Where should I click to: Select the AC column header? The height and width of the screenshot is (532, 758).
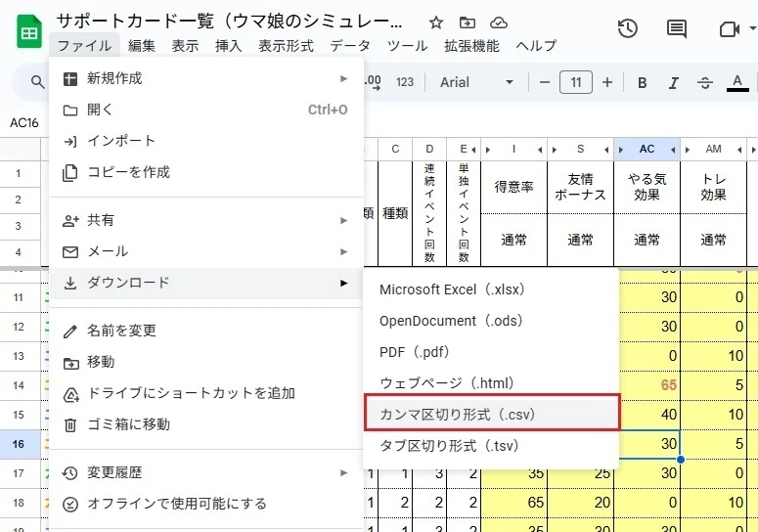tap(647, 150)
